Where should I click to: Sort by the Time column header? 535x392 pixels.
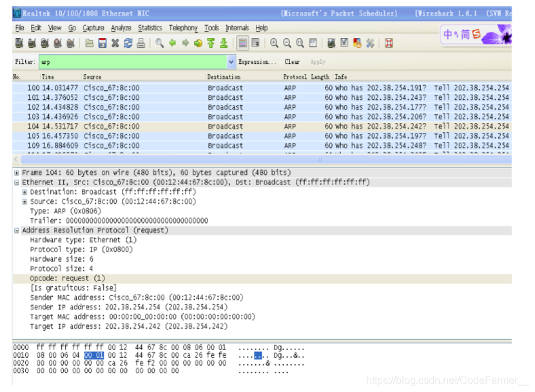pyautogui.click(x=48, y=77)
